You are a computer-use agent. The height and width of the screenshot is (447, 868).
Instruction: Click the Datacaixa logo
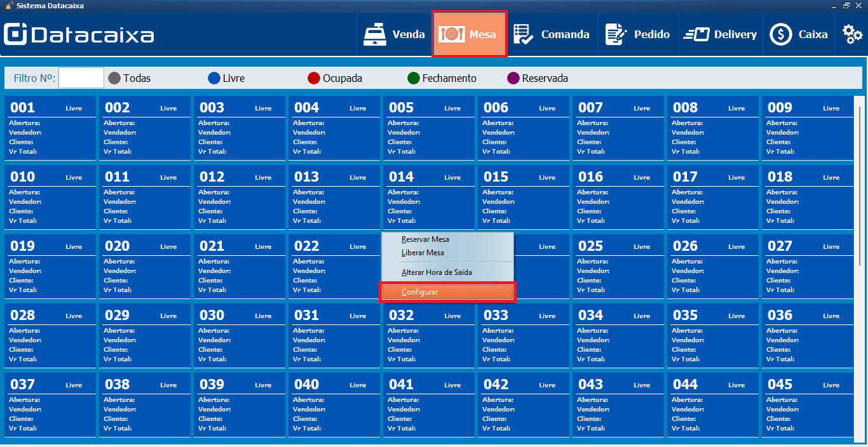(x=78, y=34)
